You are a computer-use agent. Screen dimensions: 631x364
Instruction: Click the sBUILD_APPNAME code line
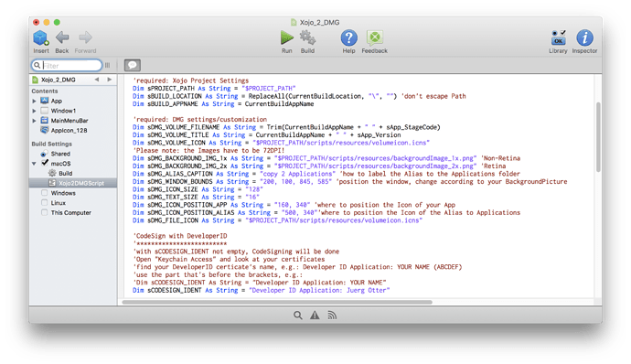coord(223,104)
